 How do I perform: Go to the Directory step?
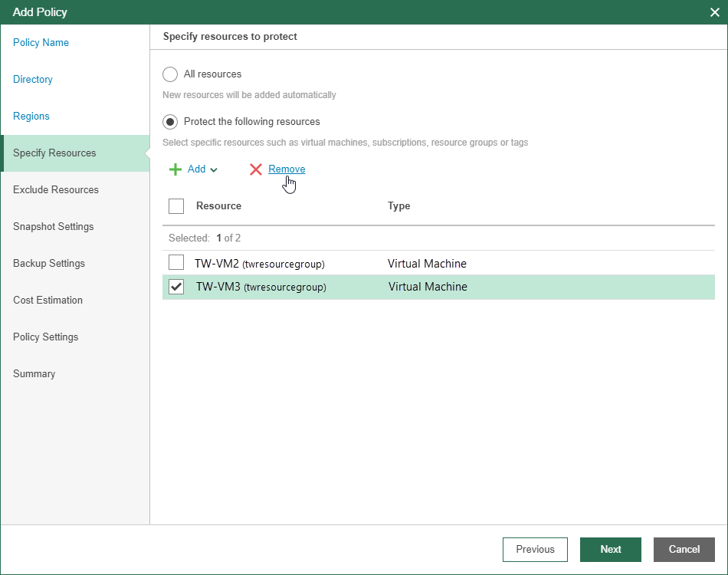click(x=33, y=80)
